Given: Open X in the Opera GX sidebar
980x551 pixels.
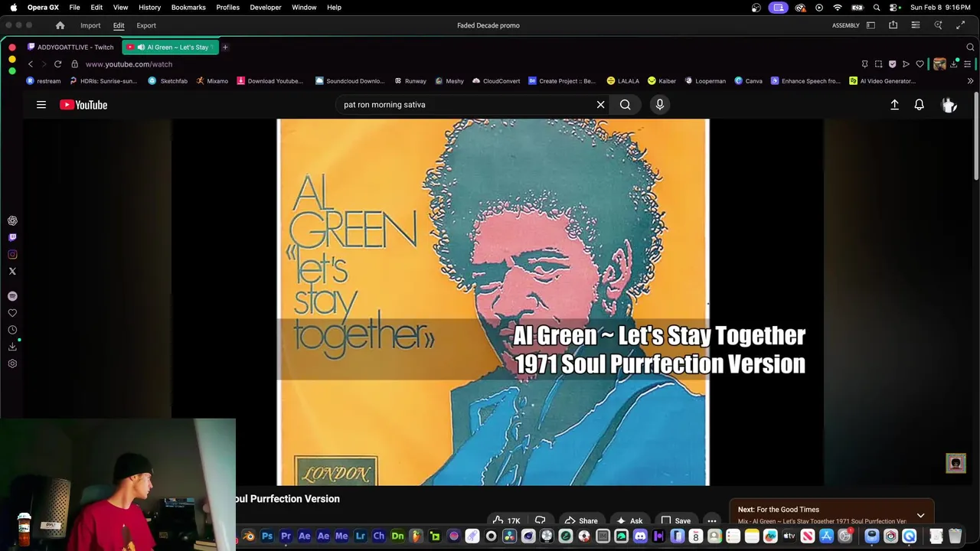Looking at the screenshot, I should coord(12,271).
